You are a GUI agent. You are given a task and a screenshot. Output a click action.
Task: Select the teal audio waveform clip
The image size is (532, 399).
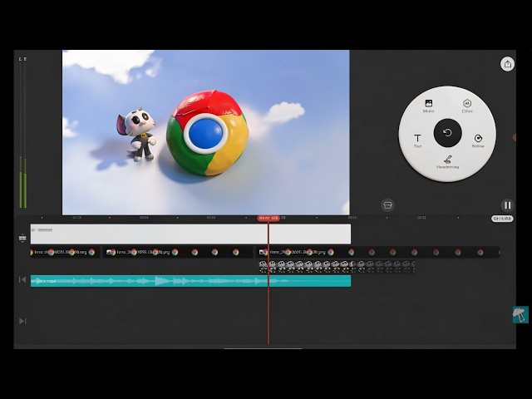pos(190,281)
